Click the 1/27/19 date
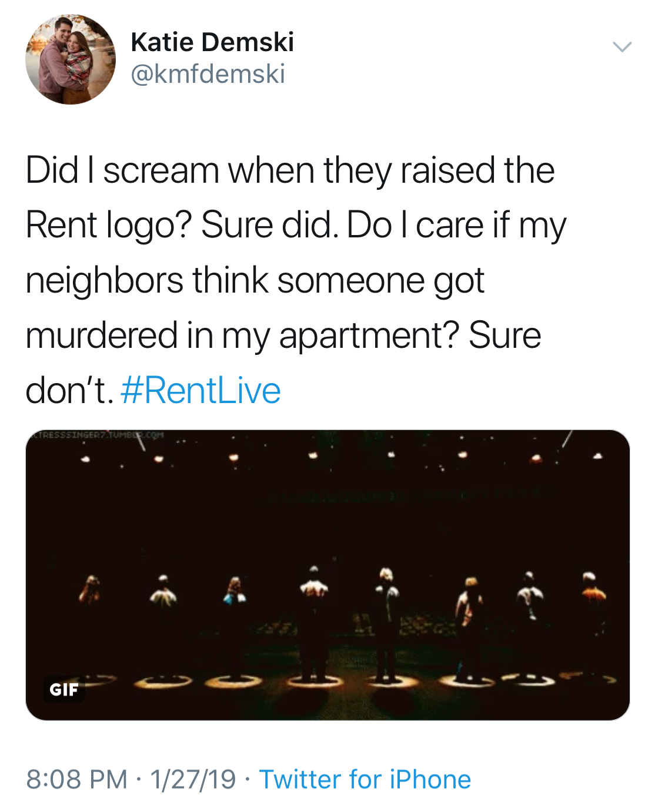Viewport: 655px width, 812px height. (193, 780)
